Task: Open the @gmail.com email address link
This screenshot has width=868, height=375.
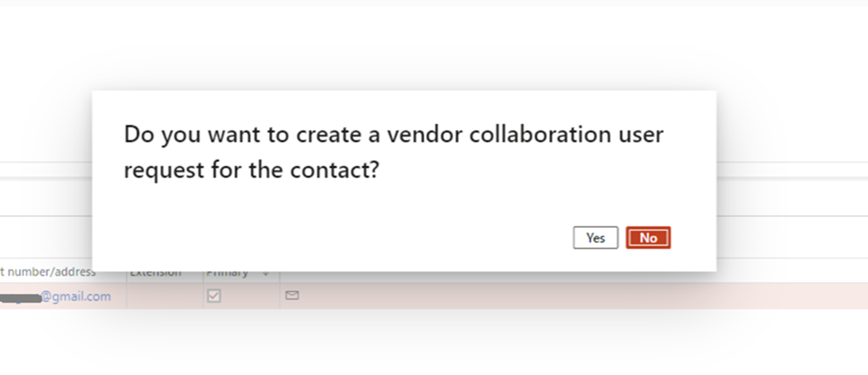Action: coord(76,296)
